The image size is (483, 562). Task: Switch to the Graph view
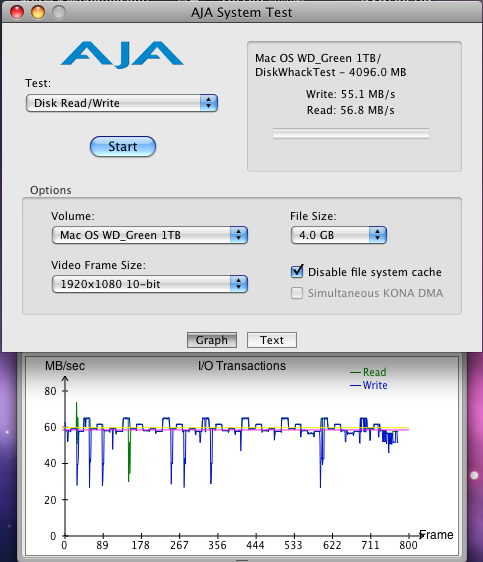click(x=212, y=340)
